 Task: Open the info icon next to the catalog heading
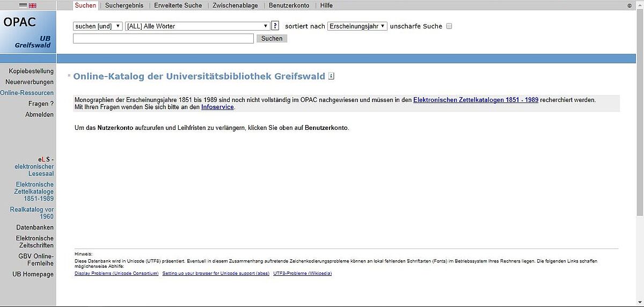point(331,76)
